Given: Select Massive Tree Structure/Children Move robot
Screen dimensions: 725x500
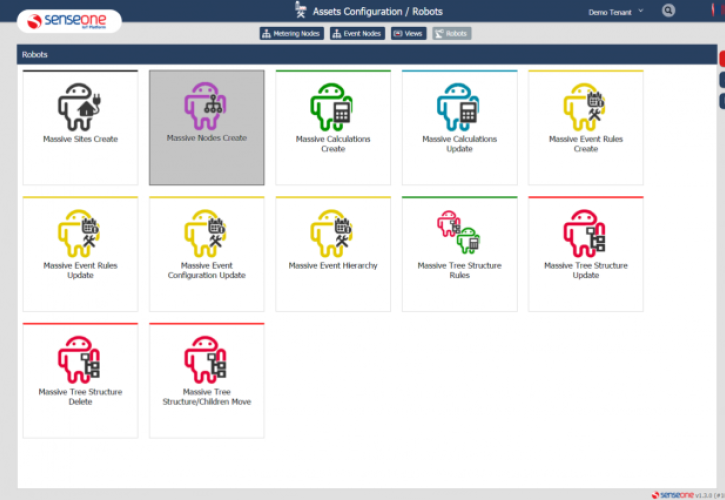Looking at the screenshot, I should click(x=207, y=380).
